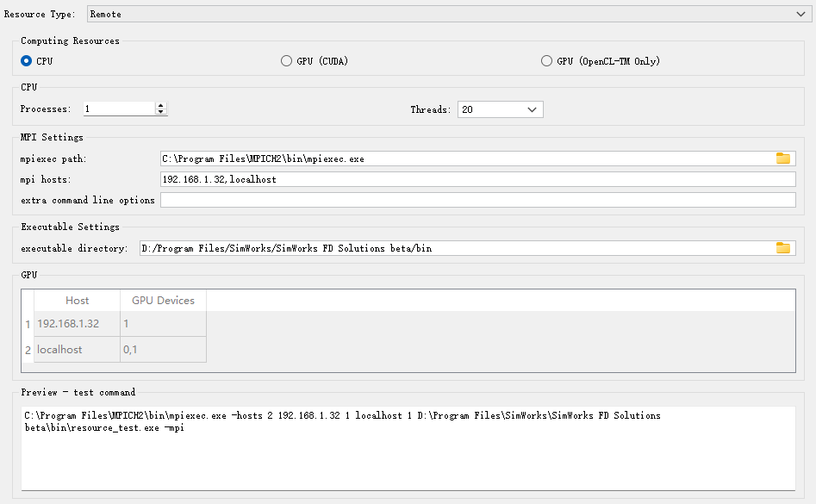Select the 192.168.1.32 host cell
The width and height of the screenshot is (816, 504).
(x=77, y=324)
